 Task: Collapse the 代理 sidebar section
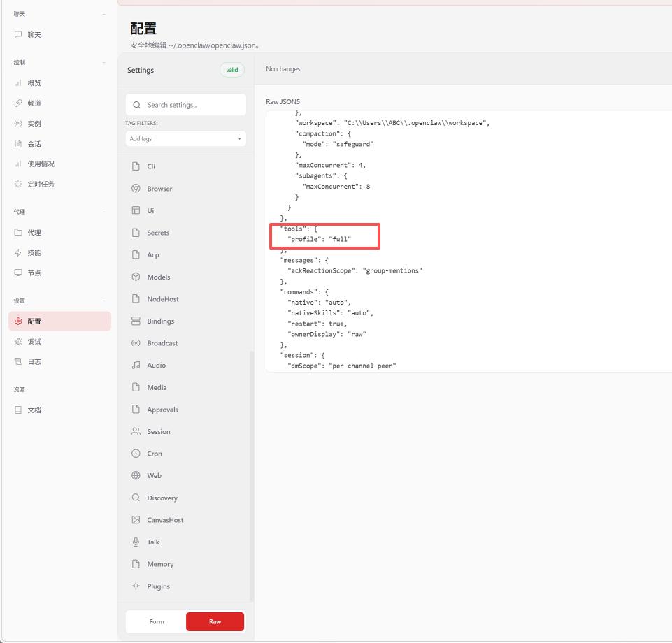104,212
